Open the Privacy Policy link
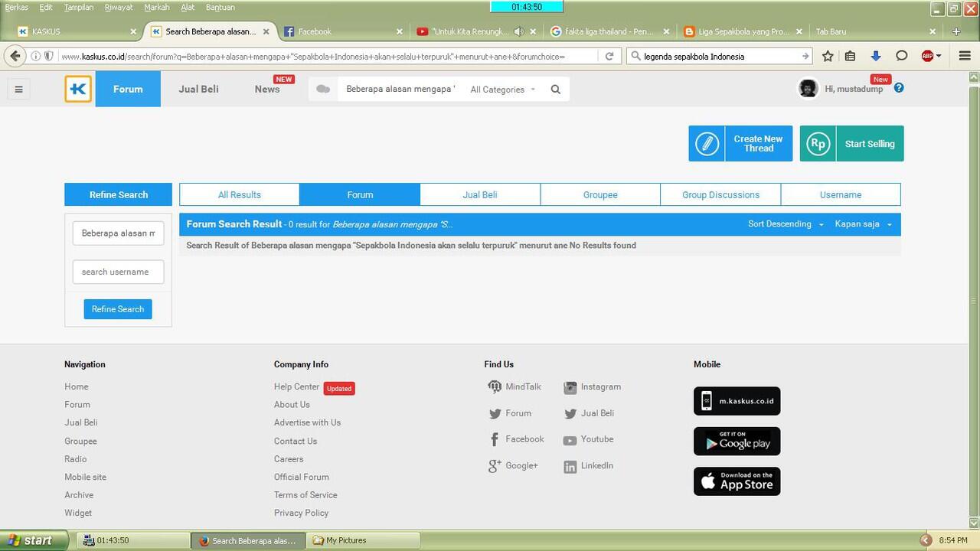Viewport: 980px width, 551px height. pyautogui.click(x=301, y=513)
